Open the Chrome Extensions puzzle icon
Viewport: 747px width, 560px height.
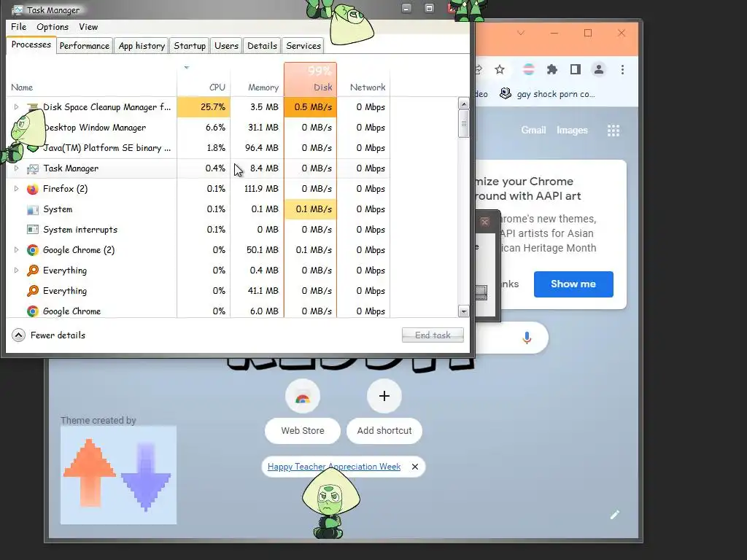(x=551, y=69)
